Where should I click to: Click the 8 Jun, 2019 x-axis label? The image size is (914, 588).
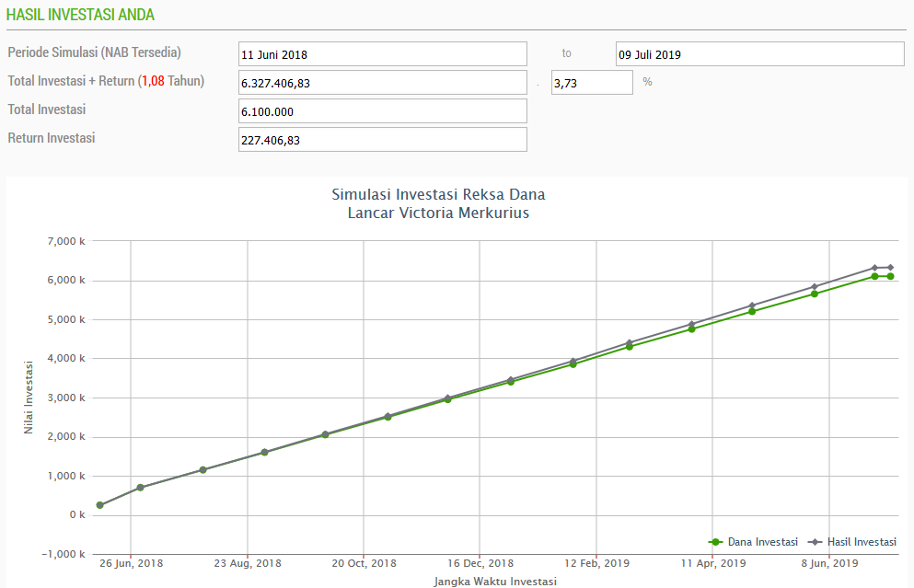point(829,563)
